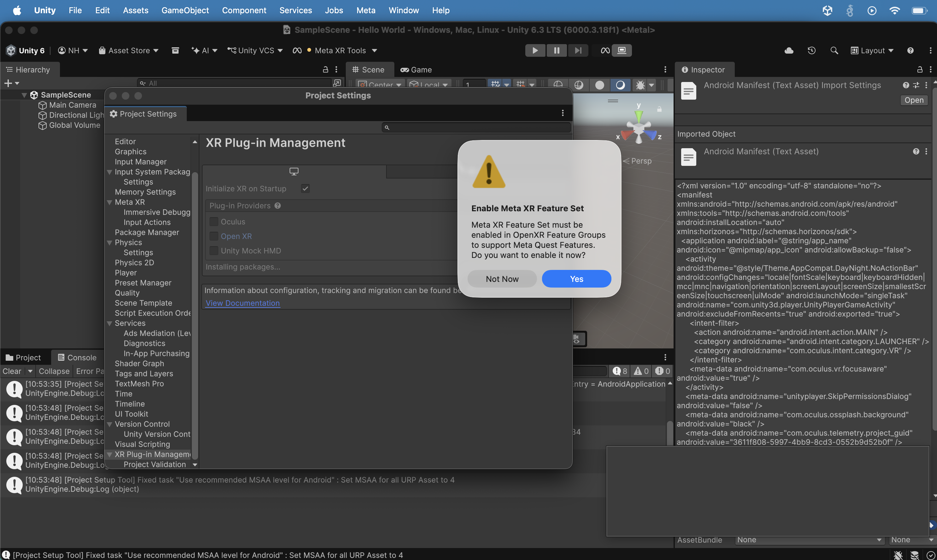This screenshot has height=560, width=937.
Task: Toggle the Console Collapse option
Action: click(54, 371)
